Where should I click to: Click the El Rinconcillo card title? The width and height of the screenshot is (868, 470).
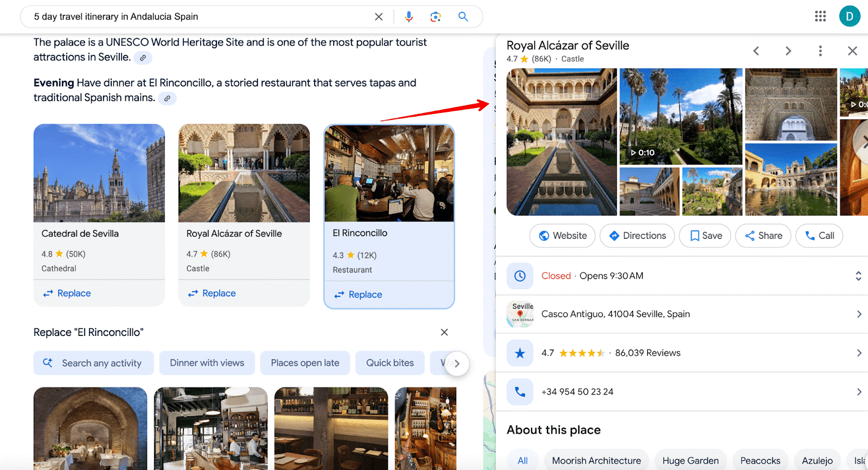(x=360, y=233)
